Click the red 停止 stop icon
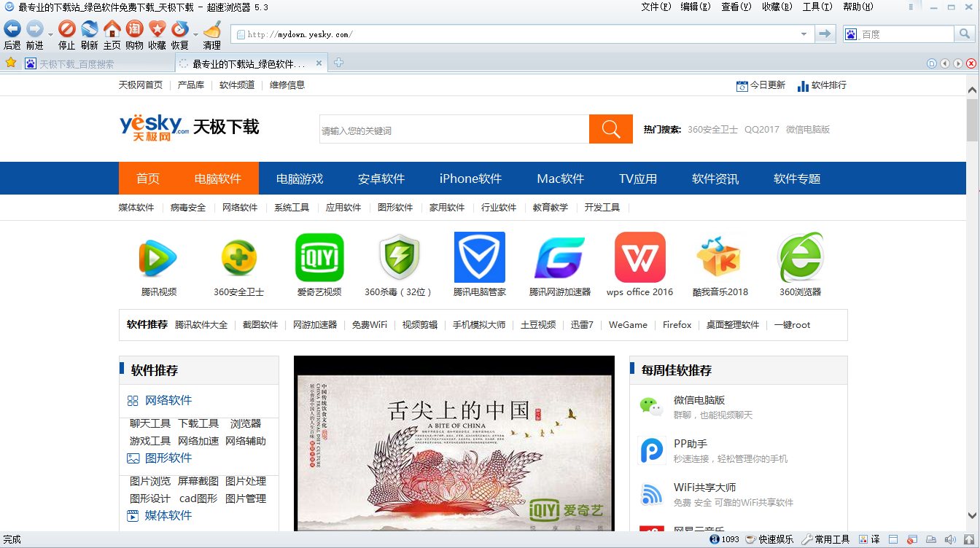980x548 pixels. tap(67, 29)
